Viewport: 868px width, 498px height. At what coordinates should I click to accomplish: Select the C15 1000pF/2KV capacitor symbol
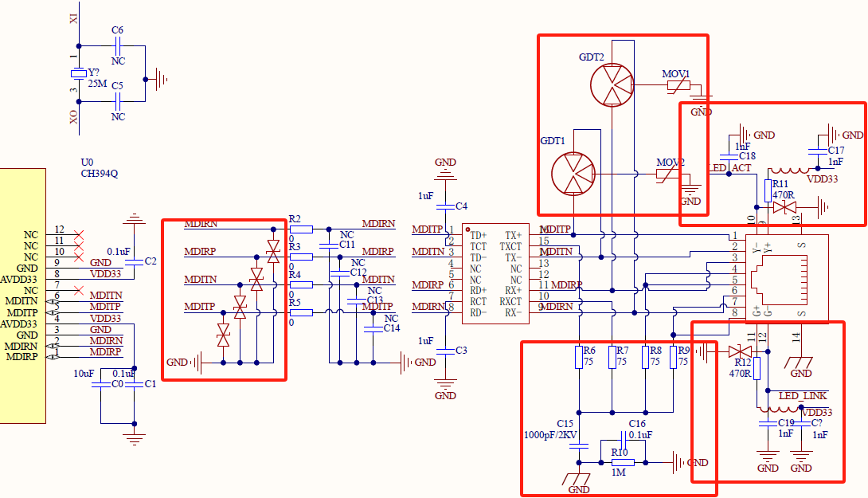[579, 445]
